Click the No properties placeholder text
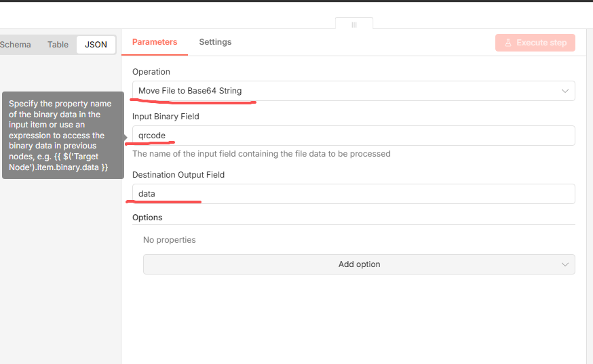Image resolution: width=593 pixels, height=364 pixels. point(170,240)
